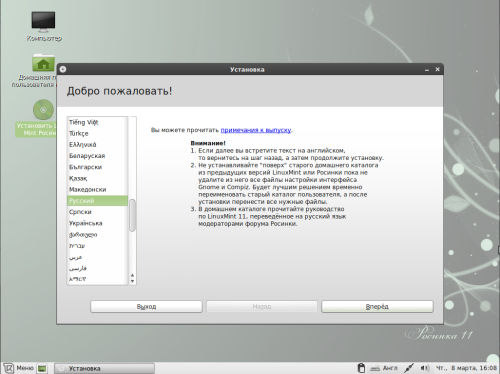Click the language list scrollbar thumb

[x=132, y=215]
